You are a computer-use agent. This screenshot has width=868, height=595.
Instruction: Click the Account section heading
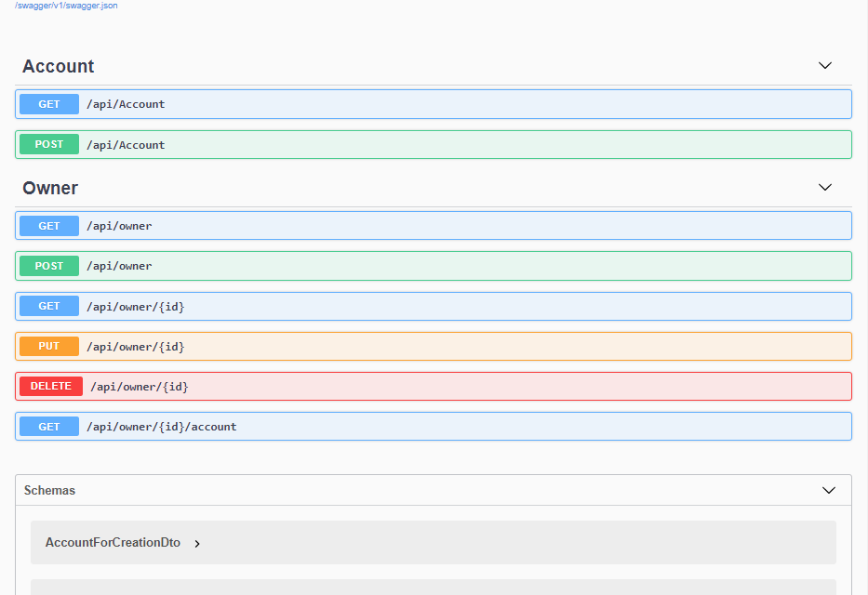tap(59, 66)
